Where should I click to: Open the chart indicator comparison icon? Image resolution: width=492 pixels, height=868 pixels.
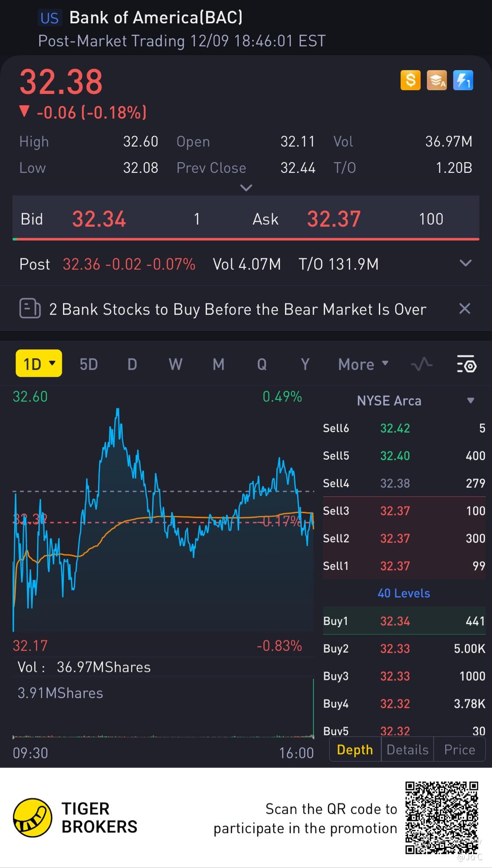pos(422,364)
